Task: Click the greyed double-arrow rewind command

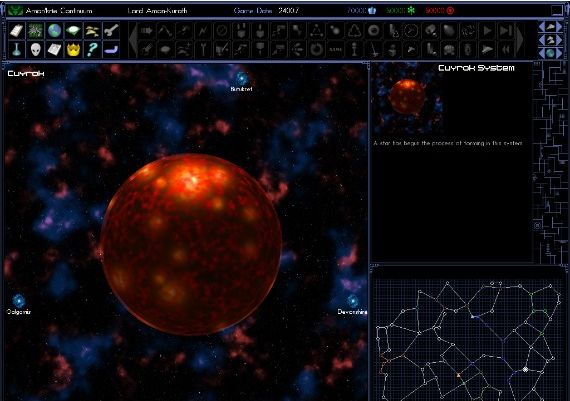Action: click(x=506, y=49)
